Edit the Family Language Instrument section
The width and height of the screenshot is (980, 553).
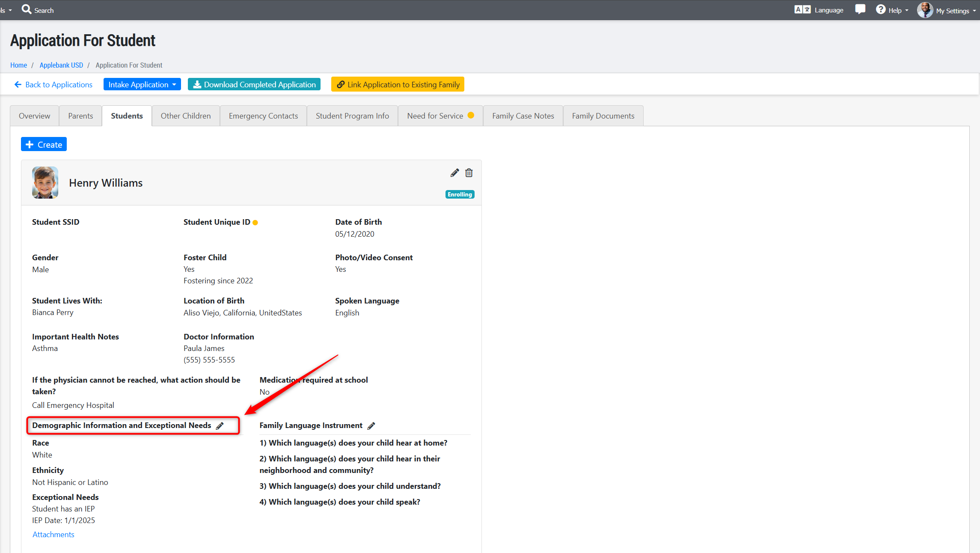[x=371, y=426]
